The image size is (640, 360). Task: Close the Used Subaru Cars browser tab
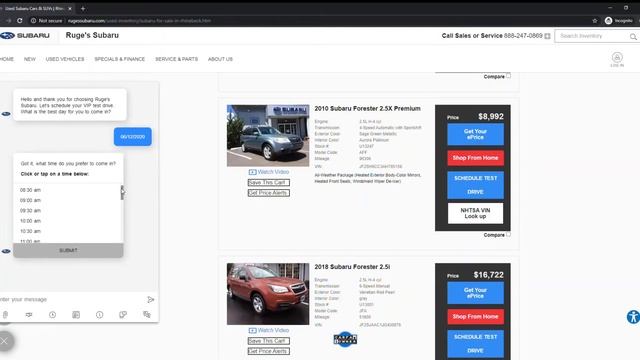[x=70, y=8]
